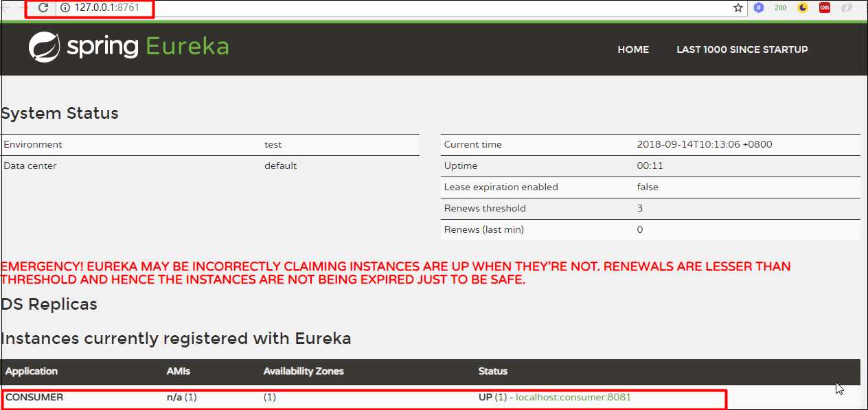Select the CONSUMER application cell
Image resolution: width=868 pixels, height=410 pixels.
tap(34, 397)
